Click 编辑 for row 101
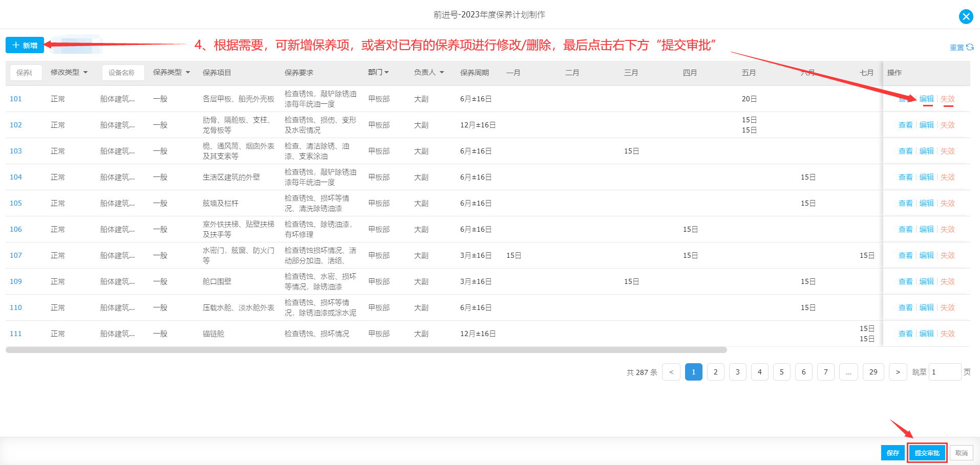 click(927, 99)
